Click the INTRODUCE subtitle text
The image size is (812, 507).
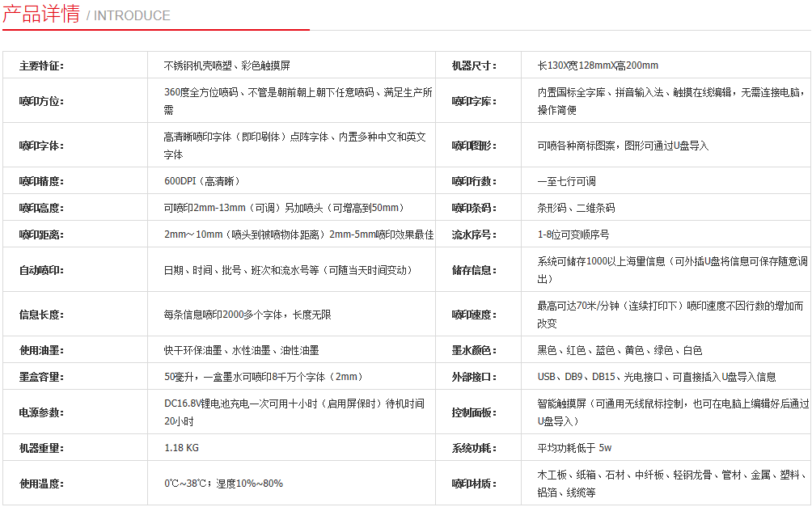tap(132, 16)
